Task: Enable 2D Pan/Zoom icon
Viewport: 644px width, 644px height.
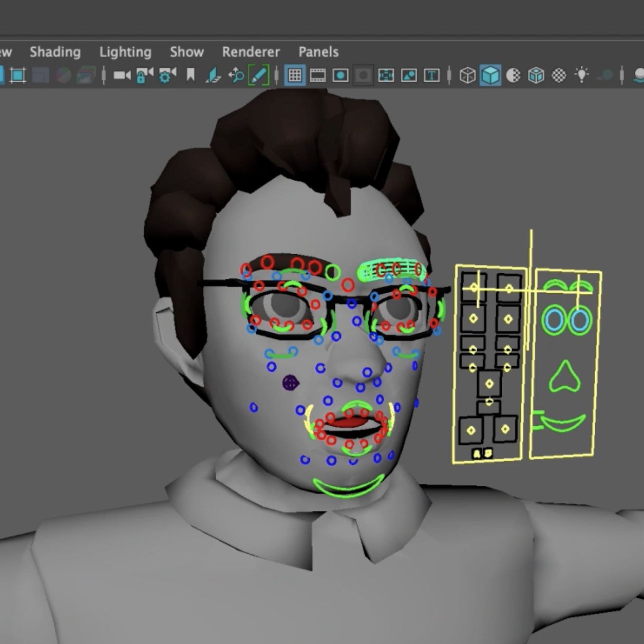Action: 236,75
